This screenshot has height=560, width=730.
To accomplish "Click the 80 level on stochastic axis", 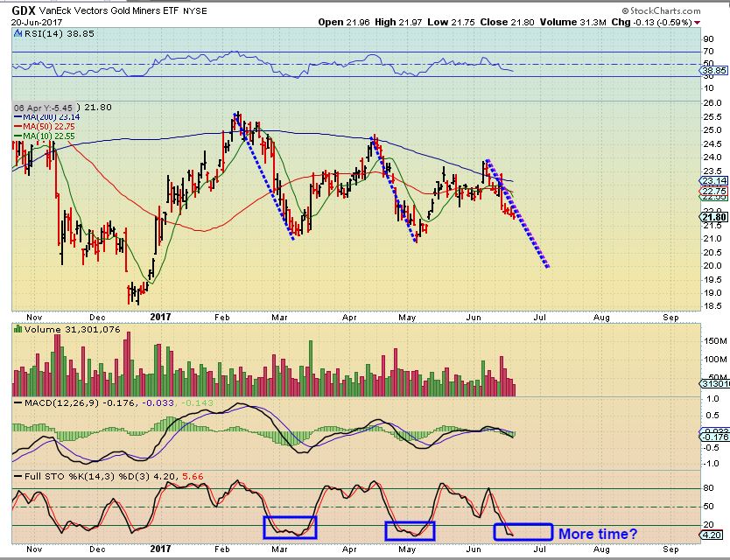I will 708,488.
